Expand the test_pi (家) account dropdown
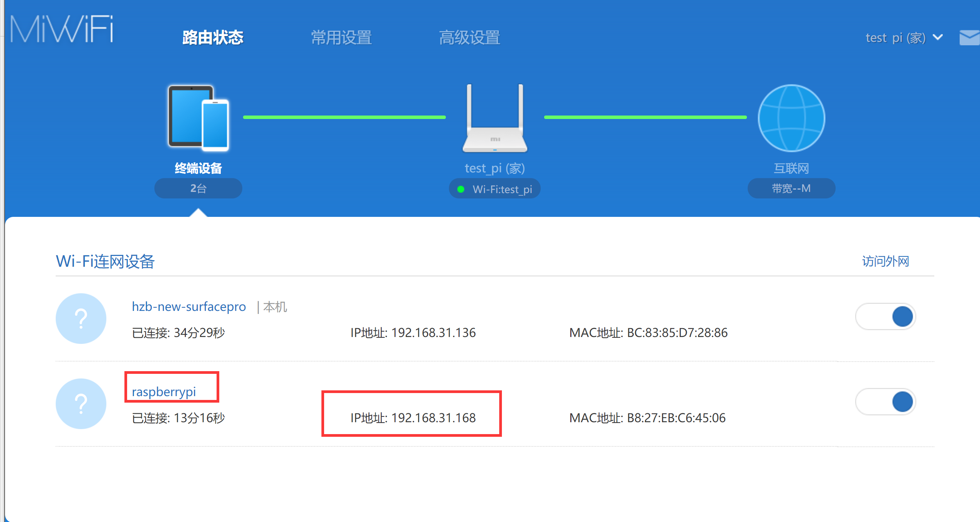The image size is (980, 522). coord(904,38)
